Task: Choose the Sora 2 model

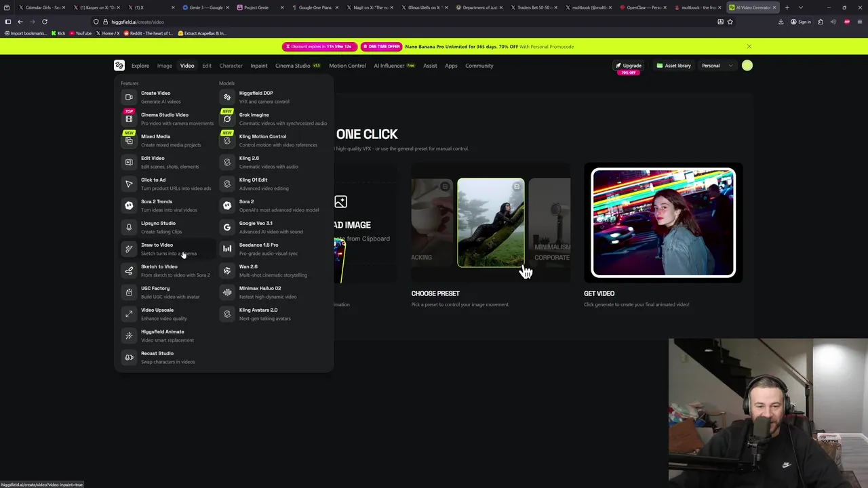Action: click(x=273, y=205)
